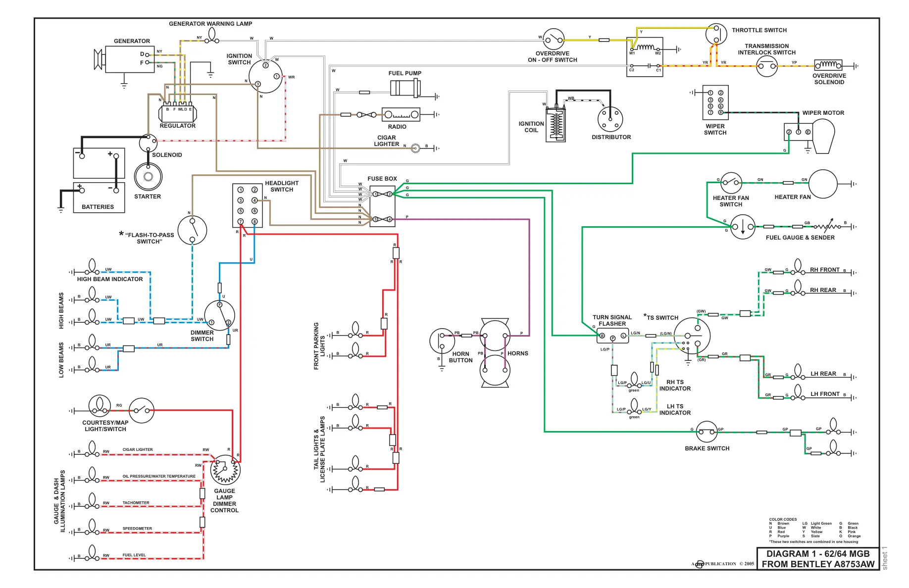Click the 'DIAGRAM 1 - 62/64 MGB' title

pos(818,554)
